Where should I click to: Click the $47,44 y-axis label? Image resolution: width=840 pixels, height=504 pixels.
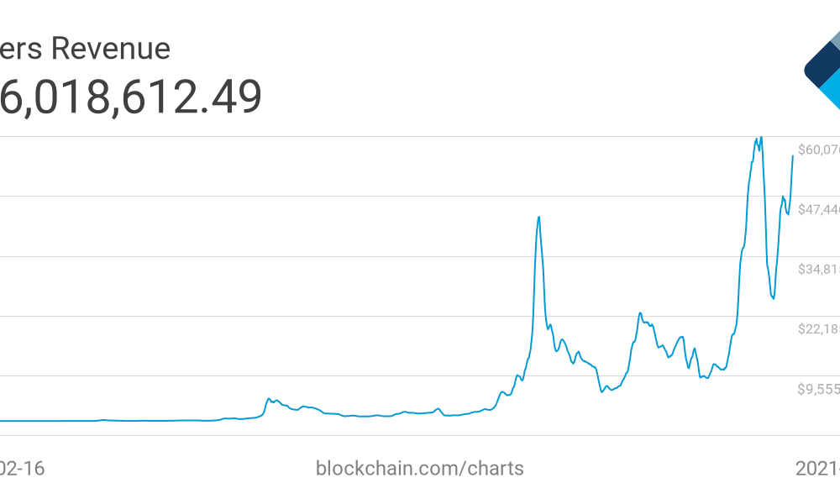(818, 209)
